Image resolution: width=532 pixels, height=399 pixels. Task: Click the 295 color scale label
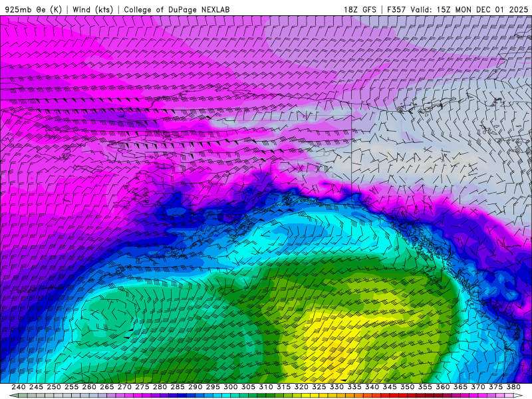point(213,387)
